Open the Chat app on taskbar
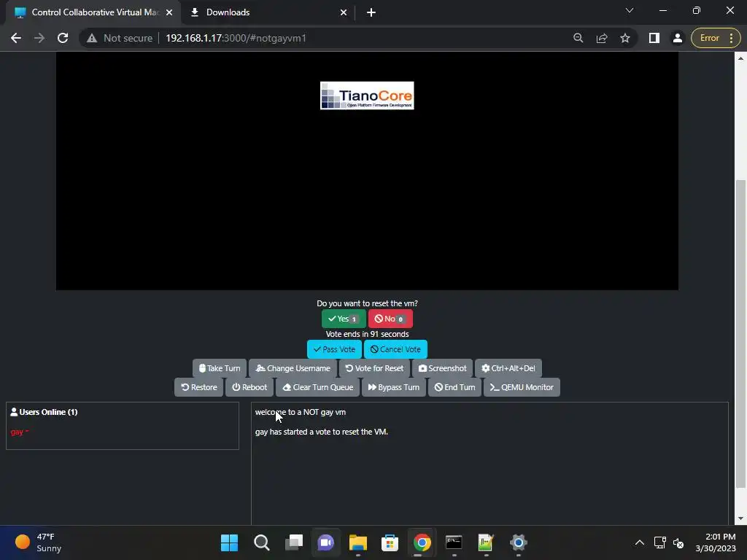This screenshot has height=560, width=747. tap(326, 542)
